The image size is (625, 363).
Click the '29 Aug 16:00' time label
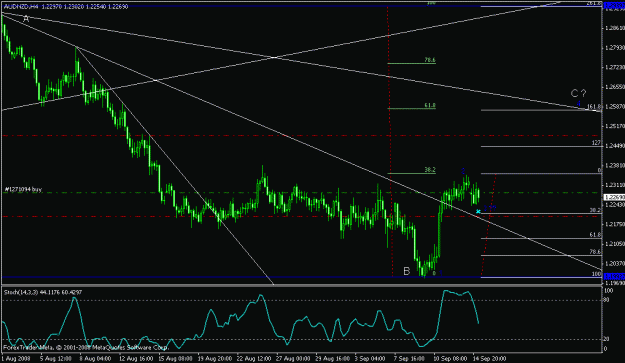333,359
